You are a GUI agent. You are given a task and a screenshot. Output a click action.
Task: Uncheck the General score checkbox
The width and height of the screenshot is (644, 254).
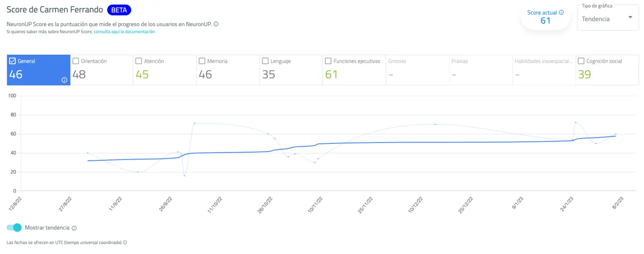12,60
